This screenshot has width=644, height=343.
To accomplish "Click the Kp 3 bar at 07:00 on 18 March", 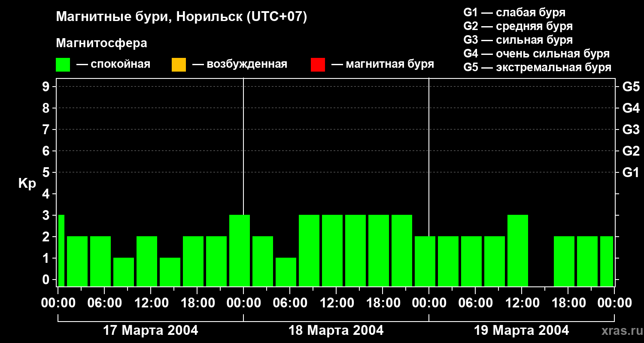I will pos(309,250).
